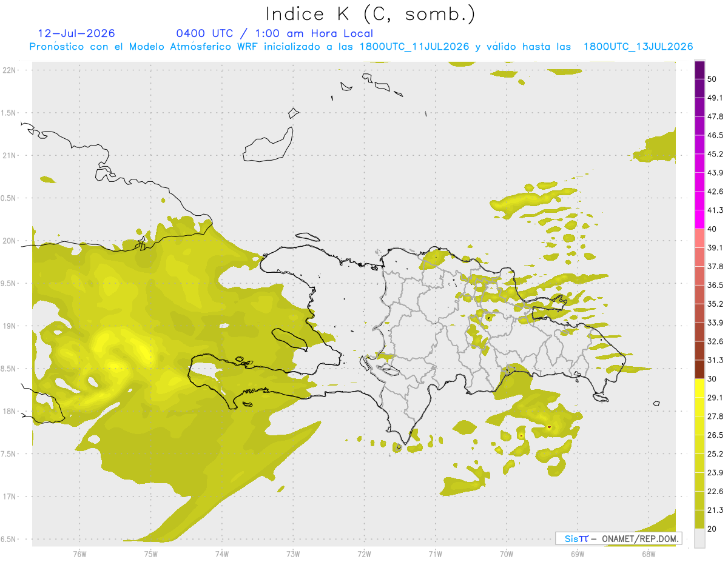Click the '68W' longitude label
This screenshot has height=562, width=728.
648,554
